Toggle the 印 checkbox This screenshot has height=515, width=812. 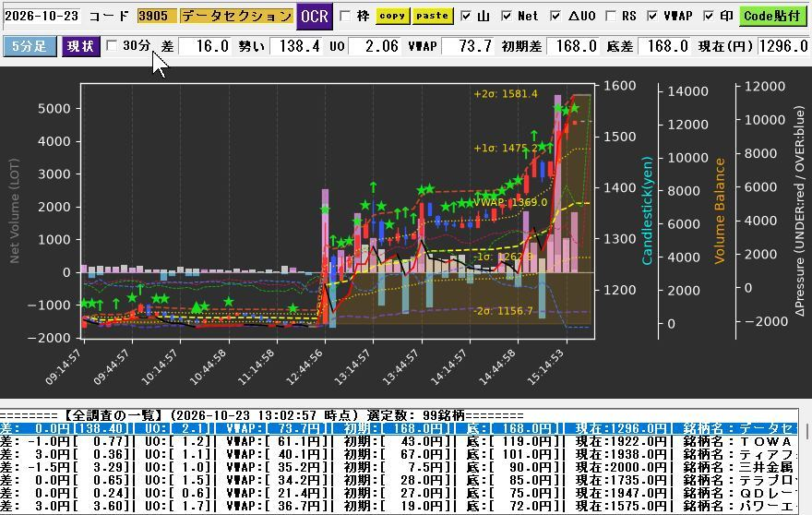click(709, 16)
